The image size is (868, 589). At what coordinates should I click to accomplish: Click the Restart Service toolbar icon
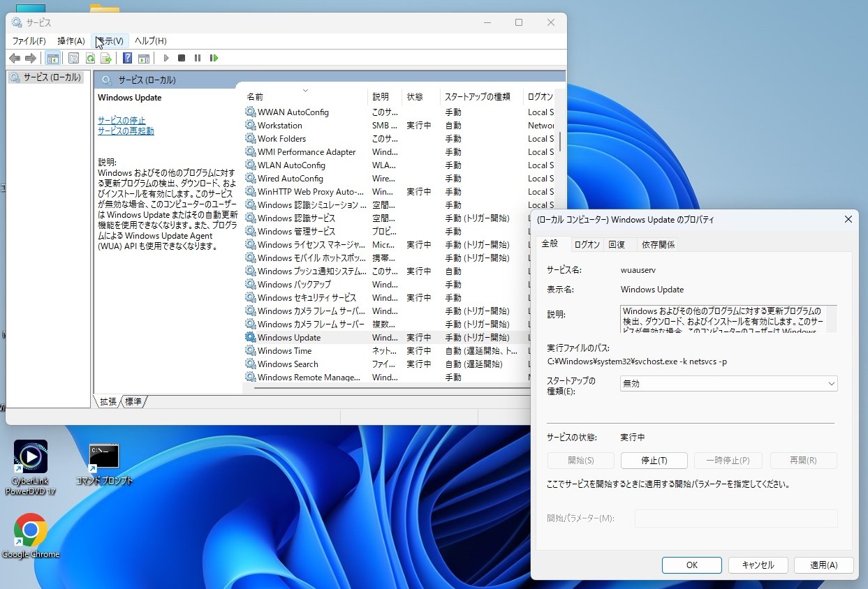click(214, 58)
